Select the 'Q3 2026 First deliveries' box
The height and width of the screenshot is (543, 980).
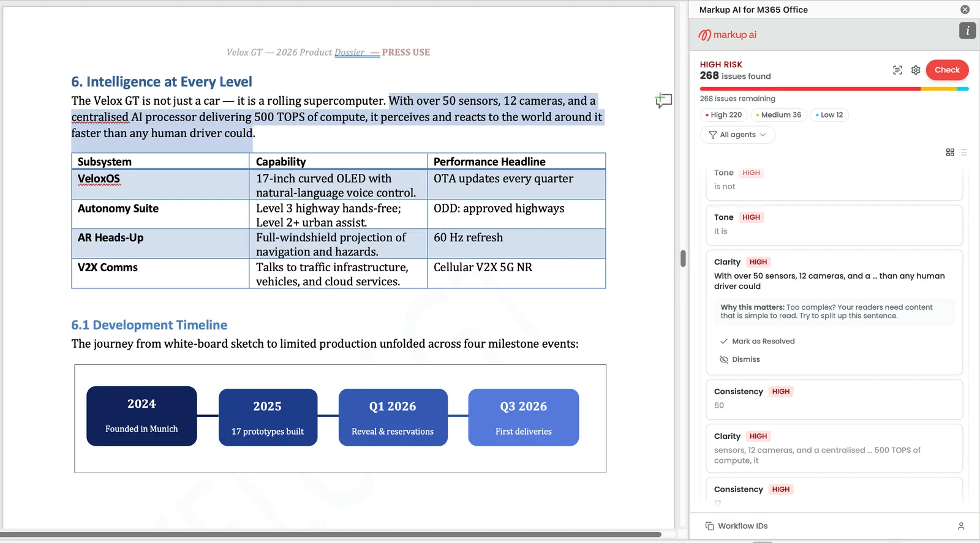pyautogui.click(x=524, y=418)
